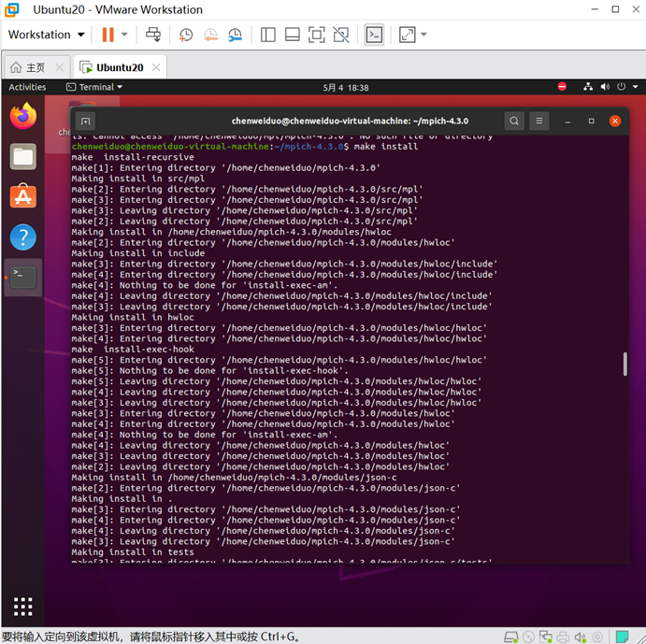Click the teal message log note icon
Image resolution: width=646 pixels, height=644 pixels.
pyautogui.click(x=622, y=637)
